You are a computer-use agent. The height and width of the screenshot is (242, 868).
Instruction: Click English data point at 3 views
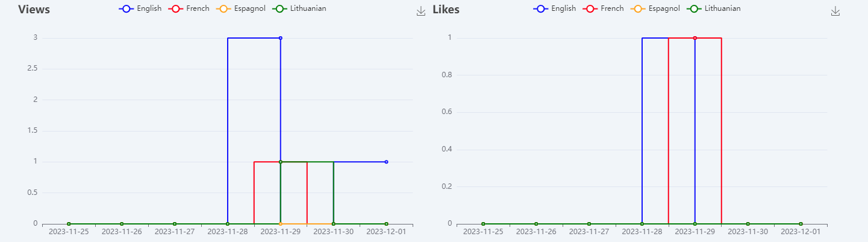[281, 38]
